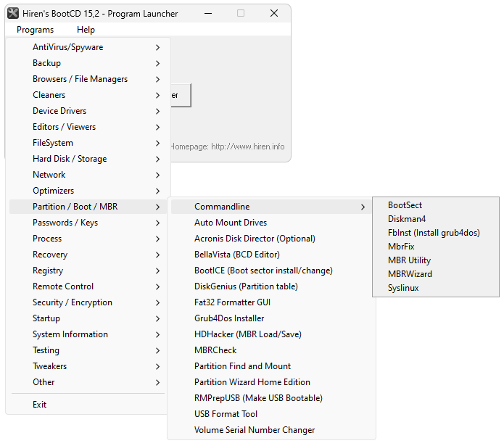504x446 pixels.
Task: Select FbInst (Install grub4dos) entry
Action: click(434, 233)
